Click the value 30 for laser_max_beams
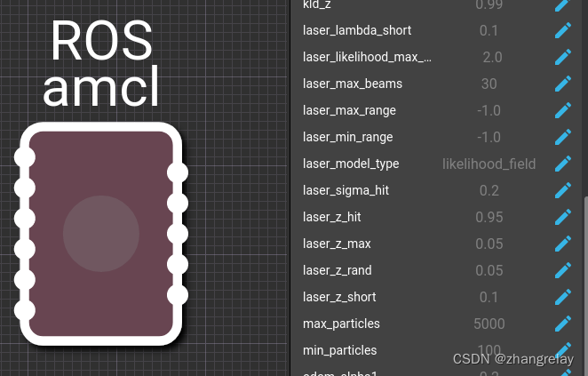This screenshot has width=588, height=376. pos(489,84)
